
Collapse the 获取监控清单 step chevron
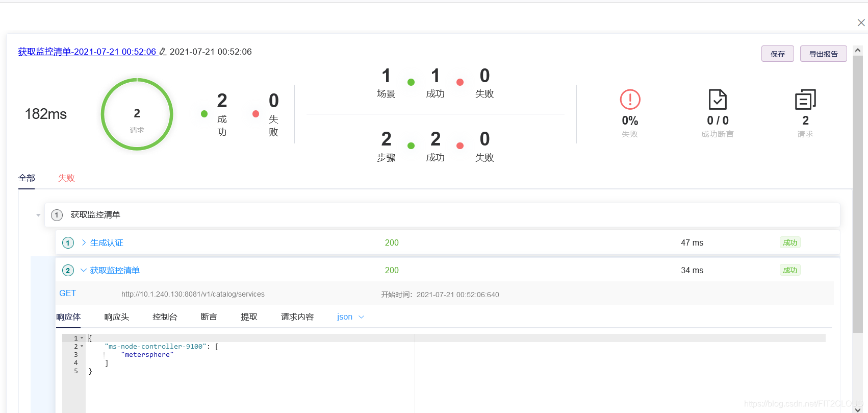tap(84, 270)
